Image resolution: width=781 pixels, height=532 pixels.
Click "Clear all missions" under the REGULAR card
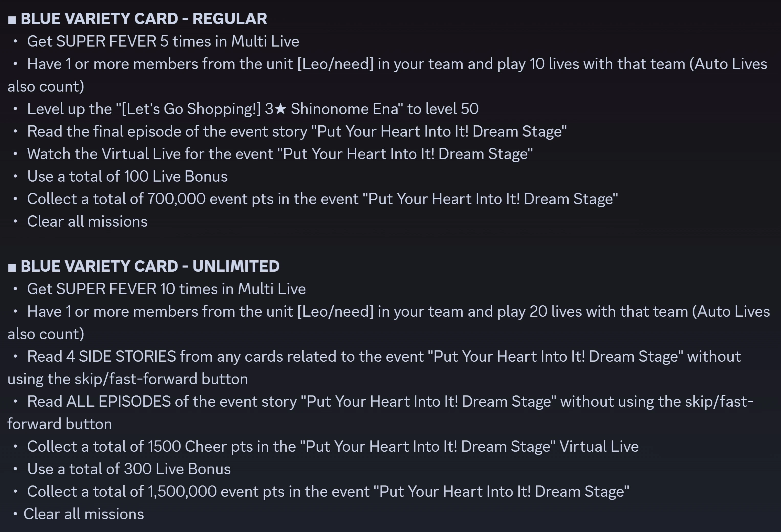coord(87,222)
